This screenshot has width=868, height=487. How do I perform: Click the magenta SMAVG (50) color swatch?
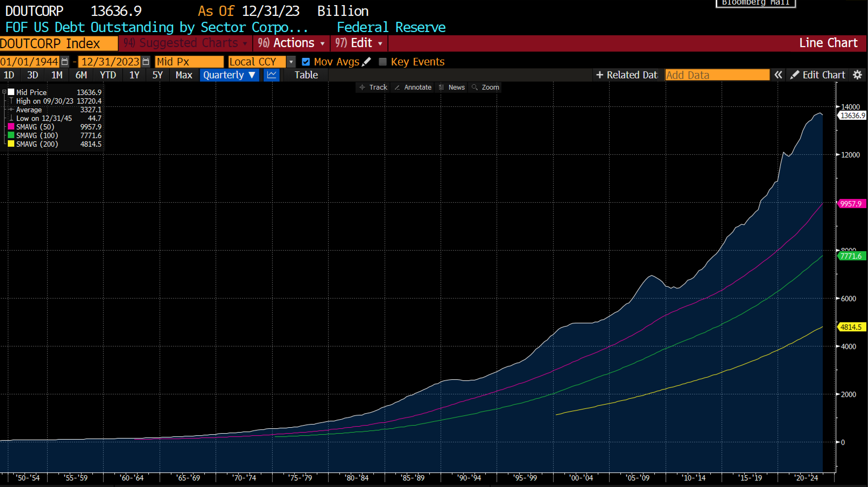[11, 127]
